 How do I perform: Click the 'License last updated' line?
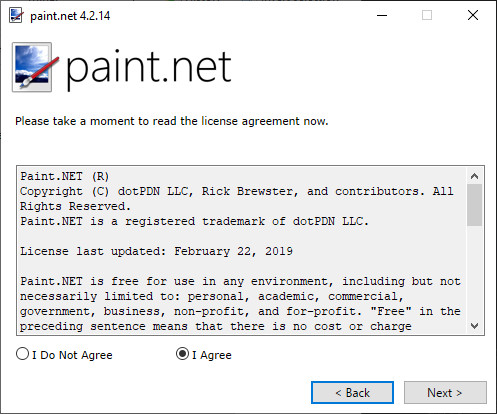156,251
